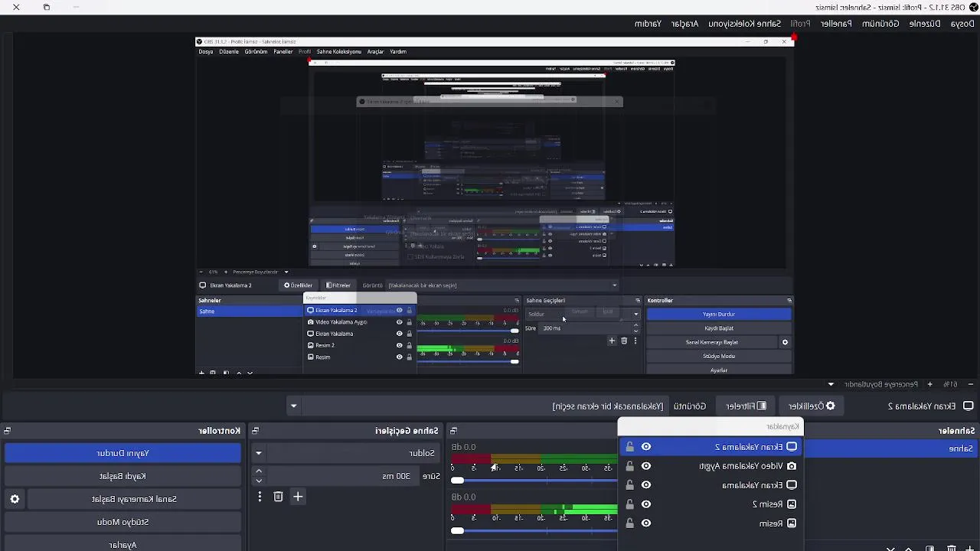Select the Resim 2 source row
The width and height of the screenshot is (980, 551).
click(x=710, y=504)
